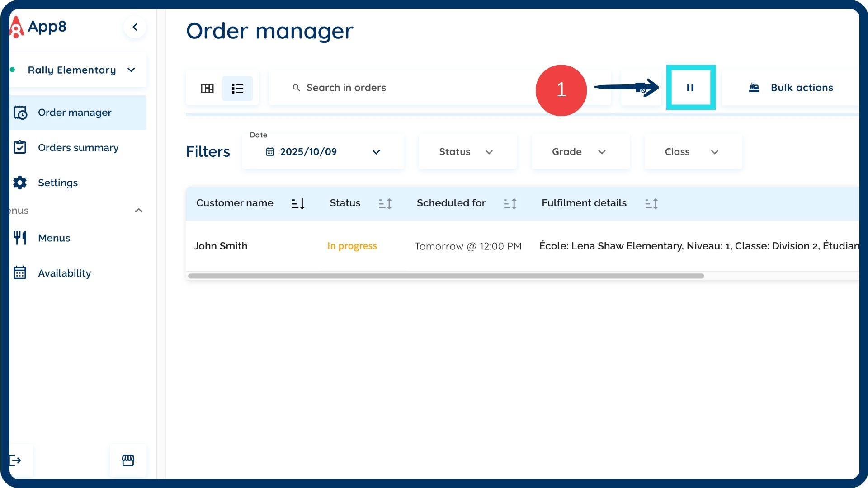This screenshot has width=868, height=488.
Task: Switch to list view layout
Action: click(237, 88)
